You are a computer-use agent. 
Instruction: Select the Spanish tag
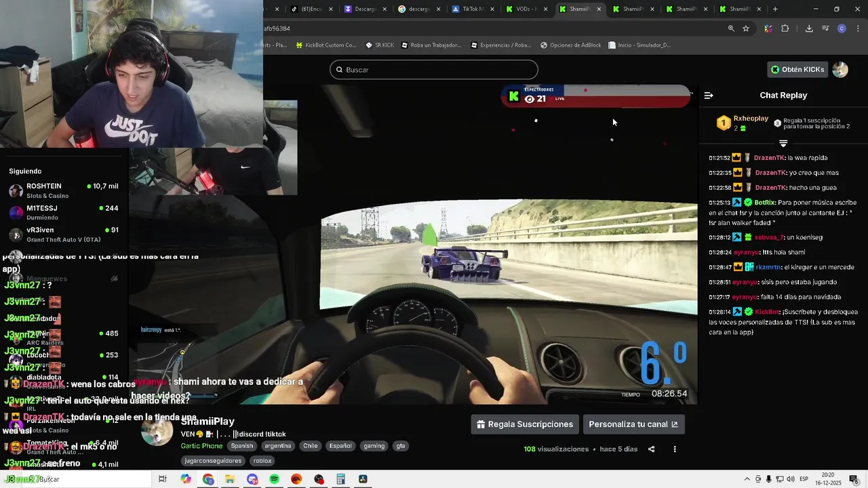242,446
